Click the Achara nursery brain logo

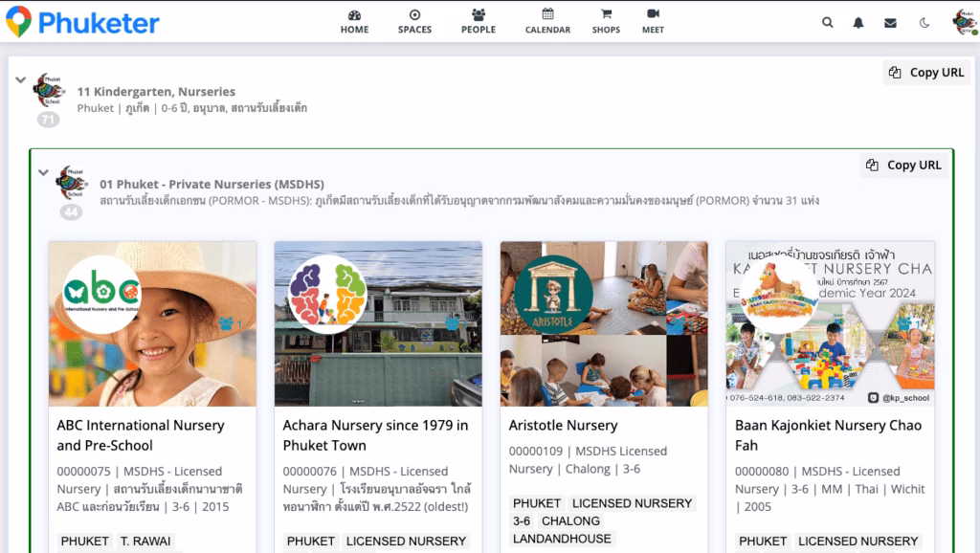(327, 294)
